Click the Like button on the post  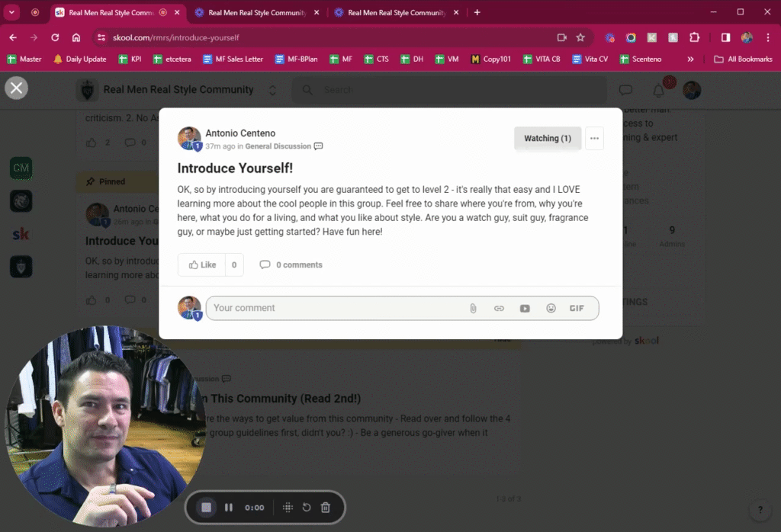click(x=201, y=264)
